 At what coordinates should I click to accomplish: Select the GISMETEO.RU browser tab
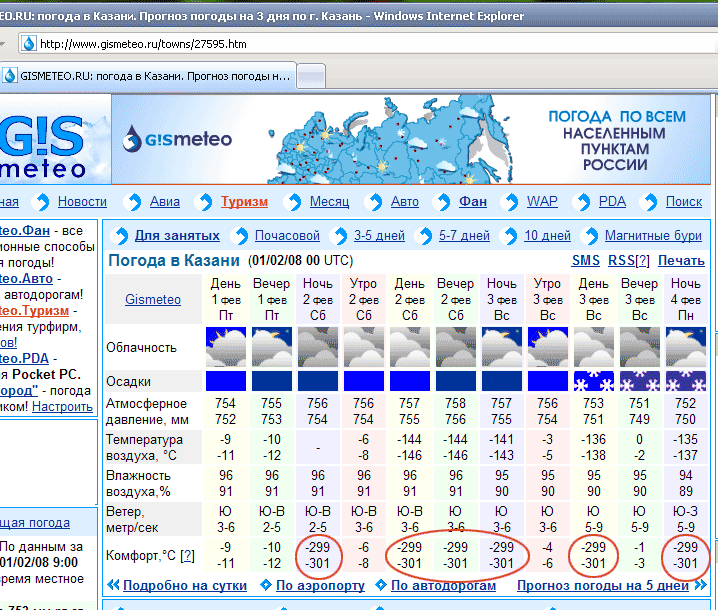(x=149, y=76)
